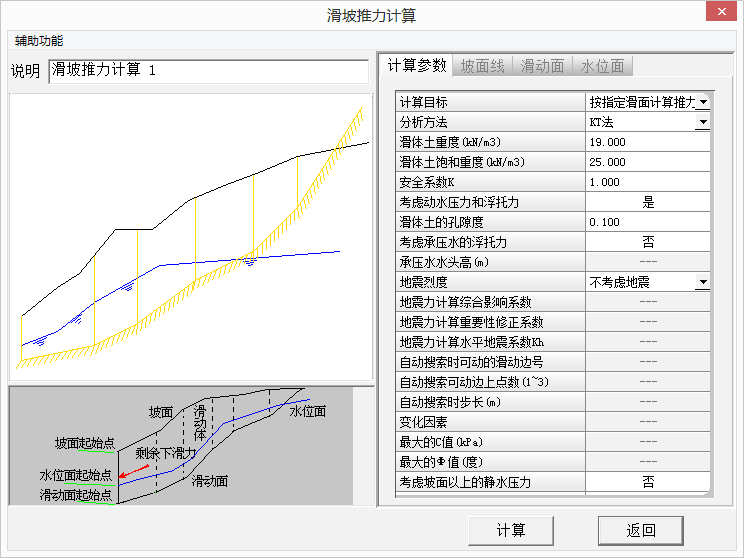Image resolution: width=744 pixels, height=558 pixels.
Task: Open the 地震烈度 dropdown list
Action: tap(703, 282)
